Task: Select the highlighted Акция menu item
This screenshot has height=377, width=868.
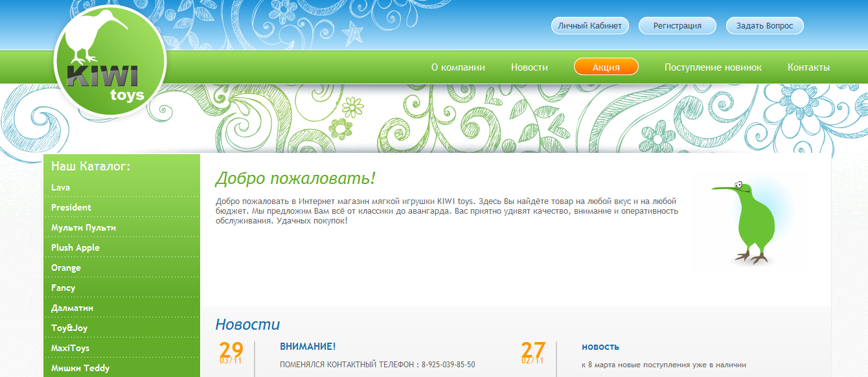Action: click(606, 66)
